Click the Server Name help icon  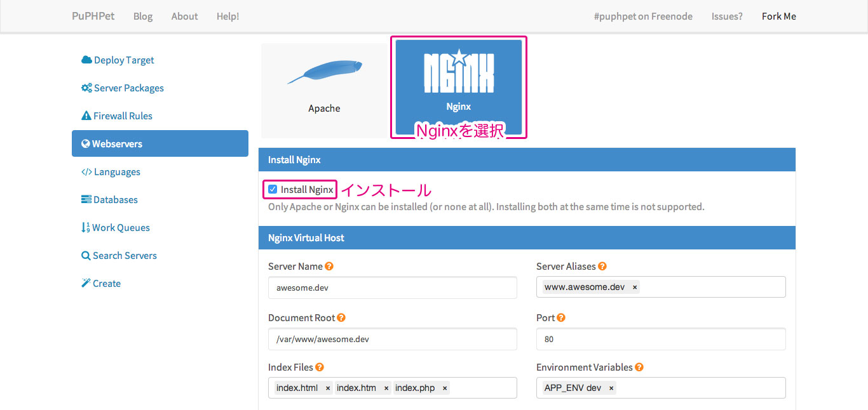coord(329,267)
